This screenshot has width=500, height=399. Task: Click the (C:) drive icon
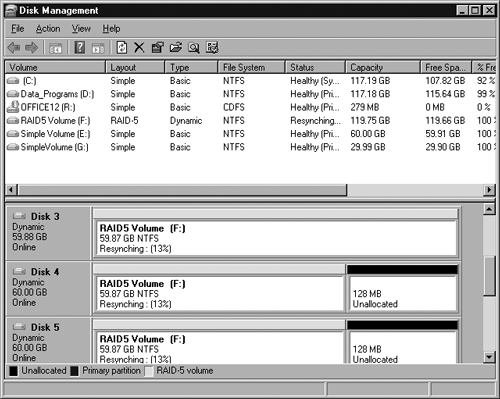coord(13,81)
